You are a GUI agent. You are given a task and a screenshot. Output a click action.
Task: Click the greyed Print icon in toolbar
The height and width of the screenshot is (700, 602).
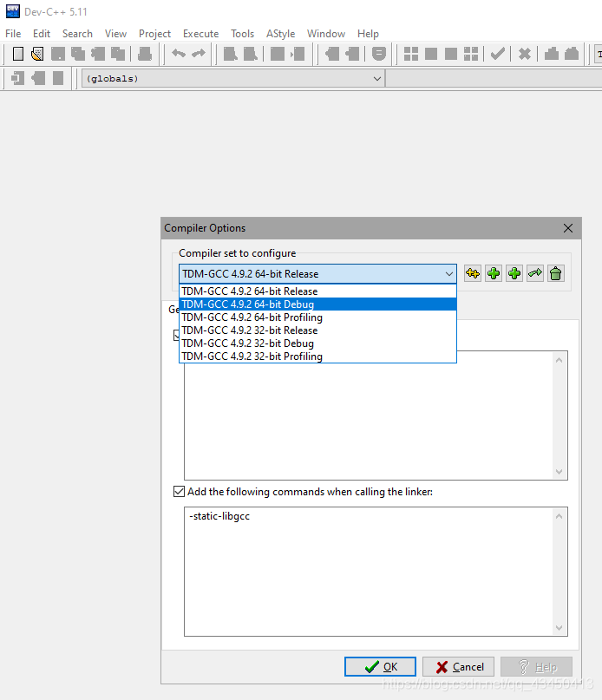(x=144, y=54)
